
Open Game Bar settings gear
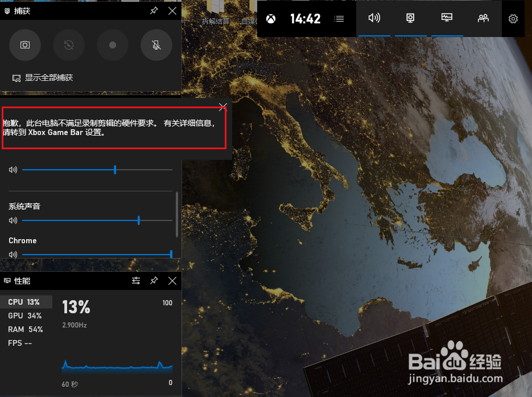pos(513,19)
